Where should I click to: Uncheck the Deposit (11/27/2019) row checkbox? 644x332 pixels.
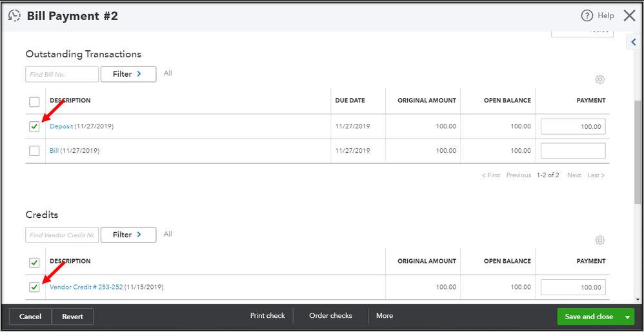pos(34,126)
